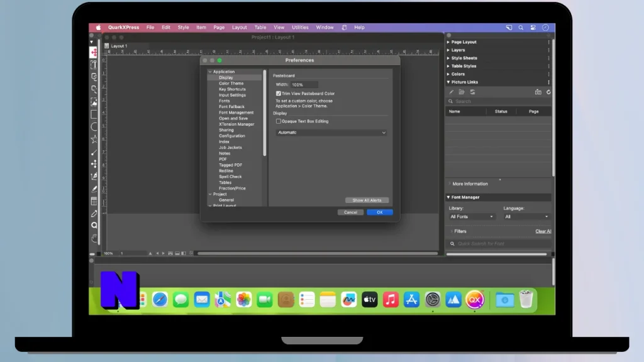Toggle Trim View Pasteboard Color checkbox
644x362 pixels.
[x=279, y=94]
